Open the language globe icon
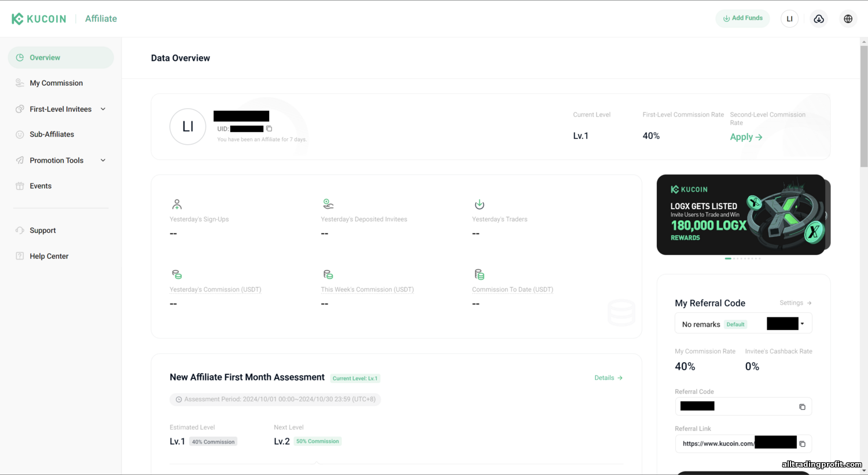The image size is (868, 475). pyautogui.click(x=848, y=19)
